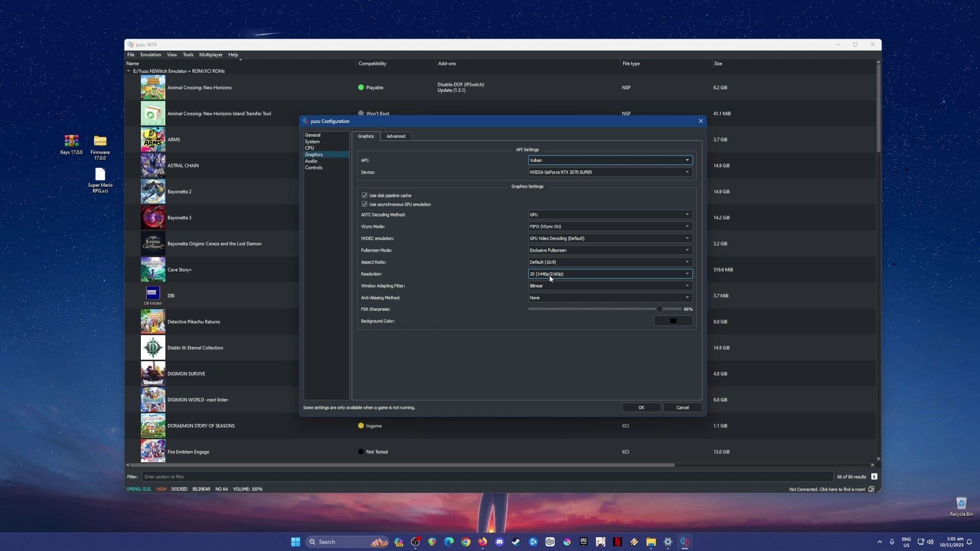980x551 pixels.
Task: Select Animal Crossing: New Horizons game thumbnail
Action: (153, 87)
